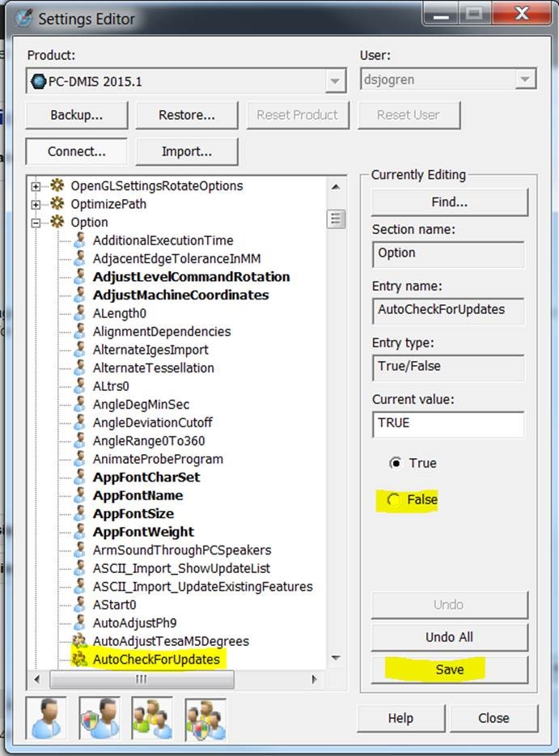
Task: Click the horizontal scroll left arrow
Action: point(37,679)
